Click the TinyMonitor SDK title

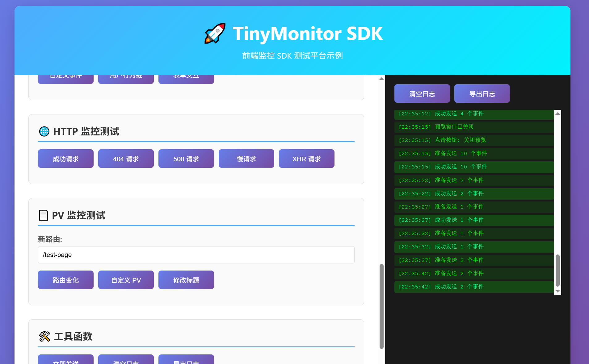pyautogui.click(x=308, y=33)
